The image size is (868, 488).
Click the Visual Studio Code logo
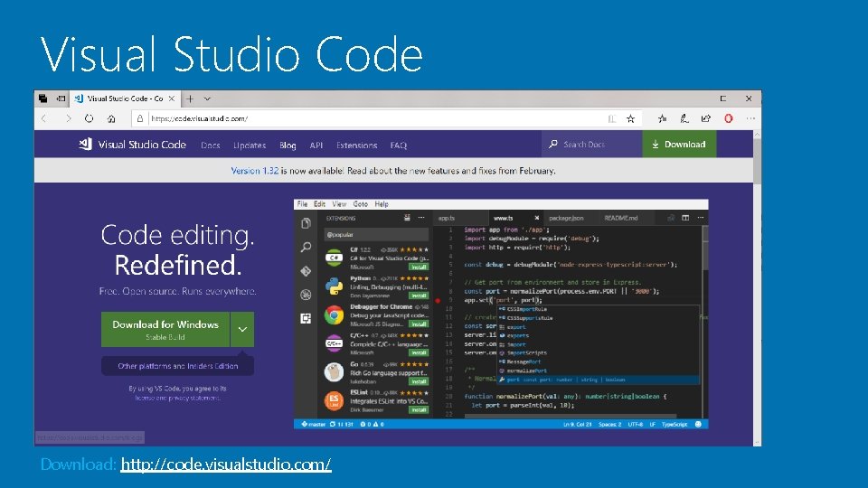(85, 145)
